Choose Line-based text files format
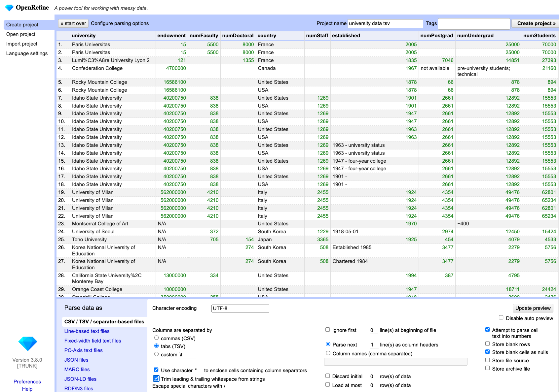The height and width of the screenshot is (392, 559). 87,331
